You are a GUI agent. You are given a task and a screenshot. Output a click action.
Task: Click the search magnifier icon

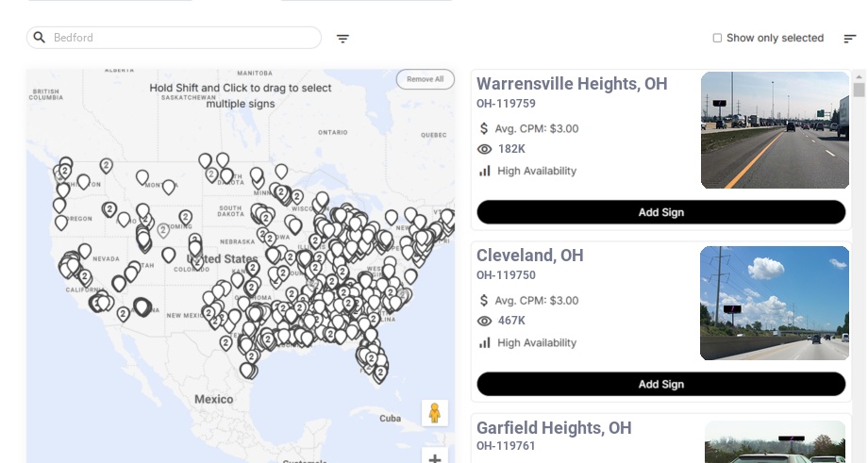tap(39, 38)
